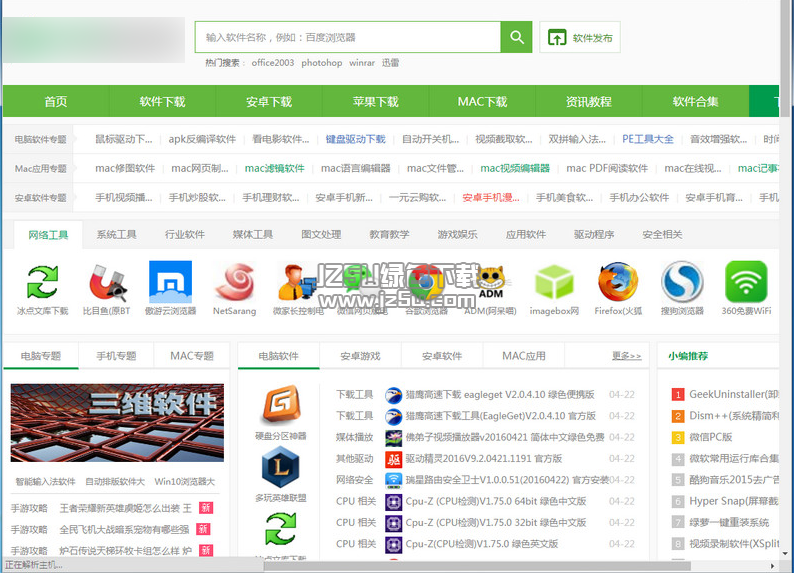Open the 安卓手机漫... red topic link

491,198
